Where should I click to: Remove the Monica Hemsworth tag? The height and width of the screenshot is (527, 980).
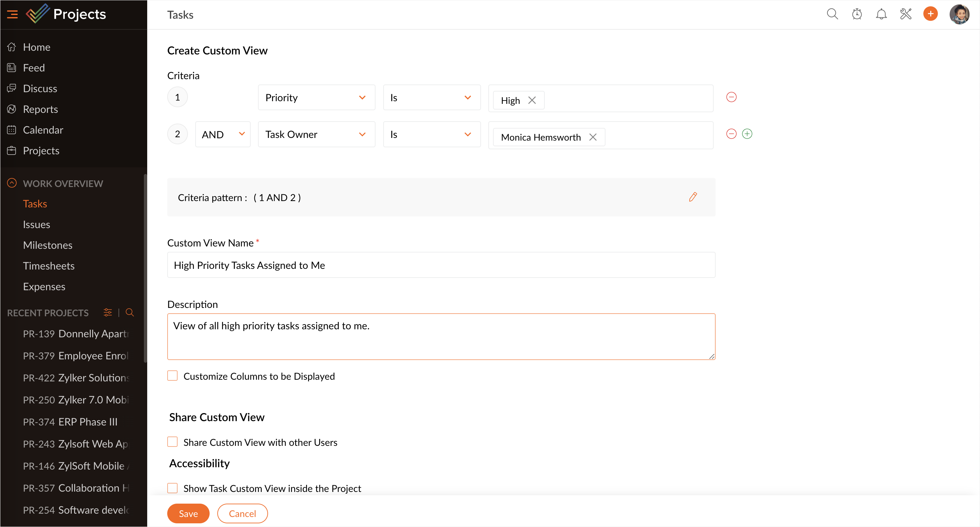click(x=593, y=137)
